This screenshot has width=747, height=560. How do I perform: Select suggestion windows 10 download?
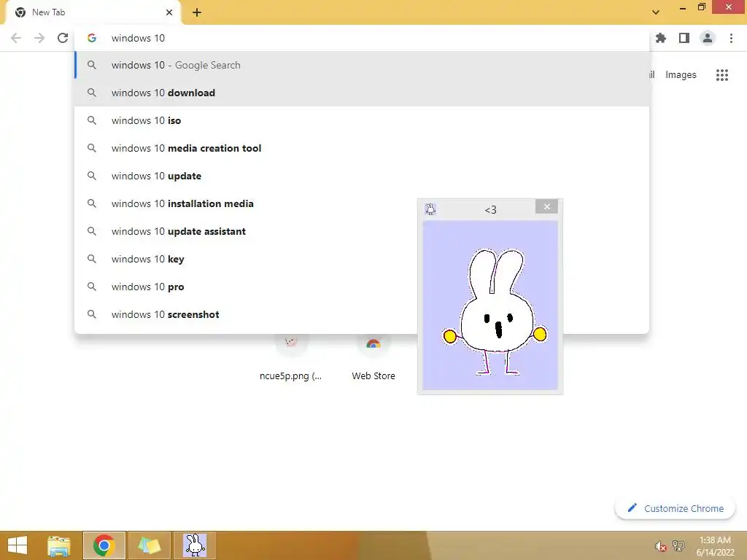362,93
